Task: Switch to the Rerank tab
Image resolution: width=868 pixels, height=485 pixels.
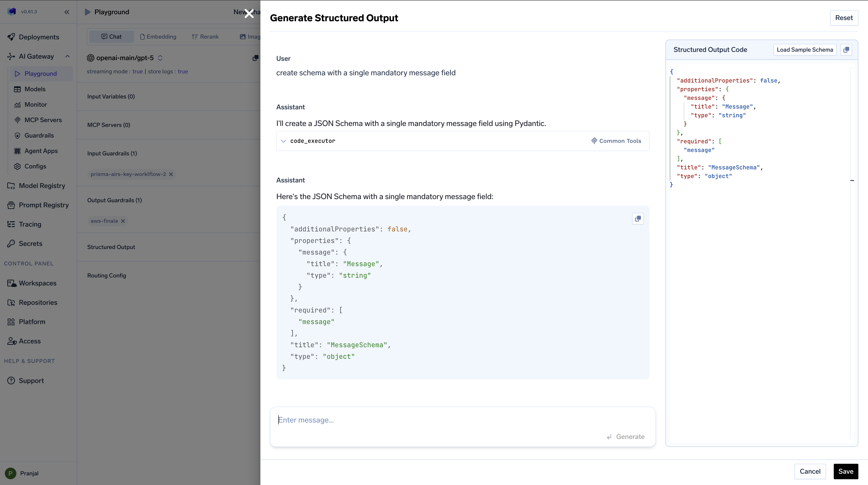Action: coord(205,36)
